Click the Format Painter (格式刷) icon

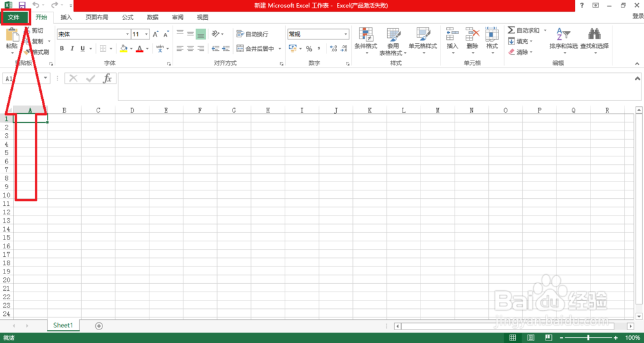coord(26,52)
